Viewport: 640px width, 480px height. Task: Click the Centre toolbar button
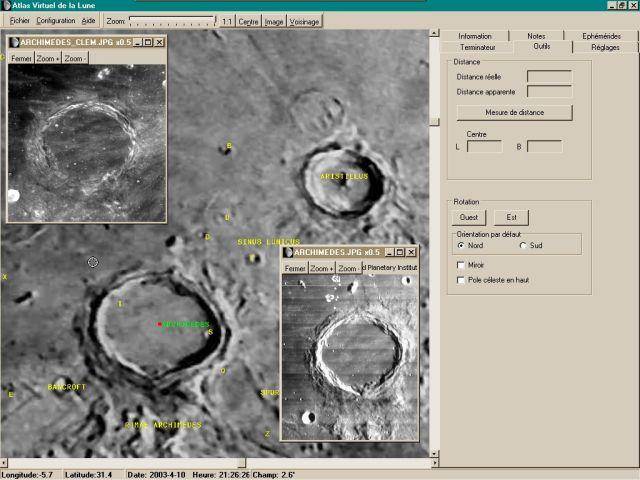point(248,22)
